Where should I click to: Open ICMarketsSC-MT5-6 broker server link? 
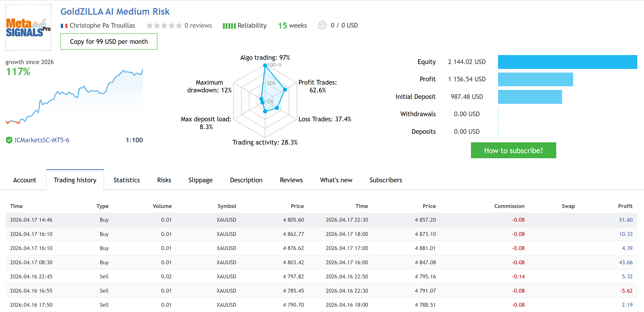[x=42, y=140]
